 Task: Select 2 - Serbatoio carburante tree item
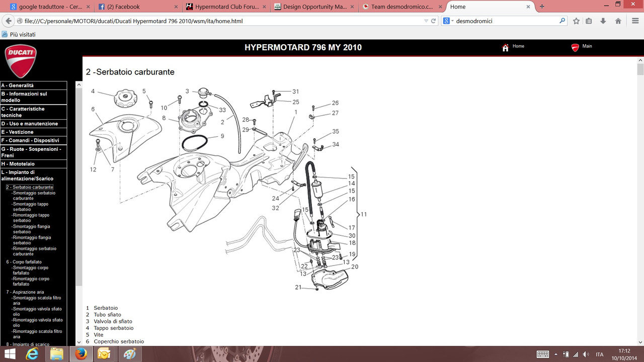coord(29,188)
